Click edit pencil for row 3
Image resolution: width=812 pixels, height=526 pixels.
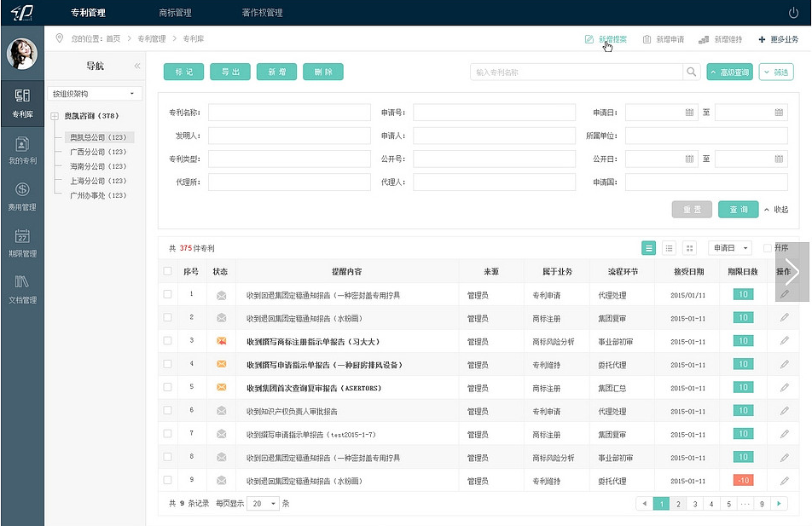[784, 341]
